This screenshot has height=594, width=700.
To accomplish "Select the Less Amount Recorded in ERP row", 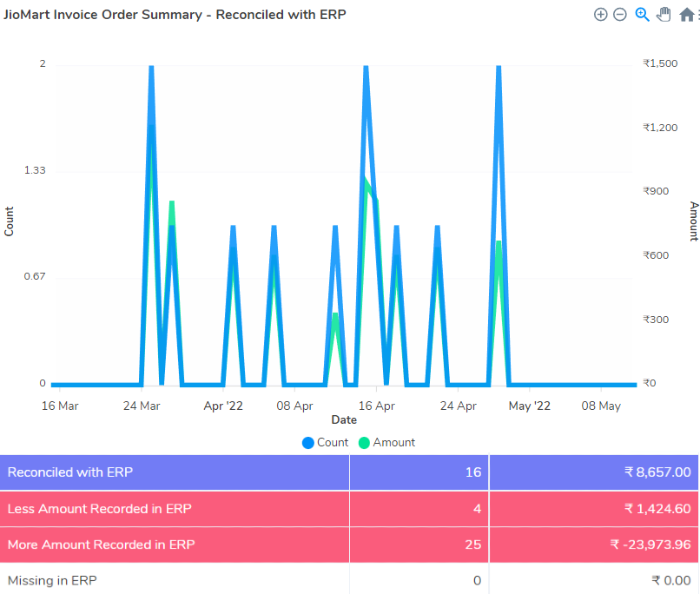I will point(349,509).
